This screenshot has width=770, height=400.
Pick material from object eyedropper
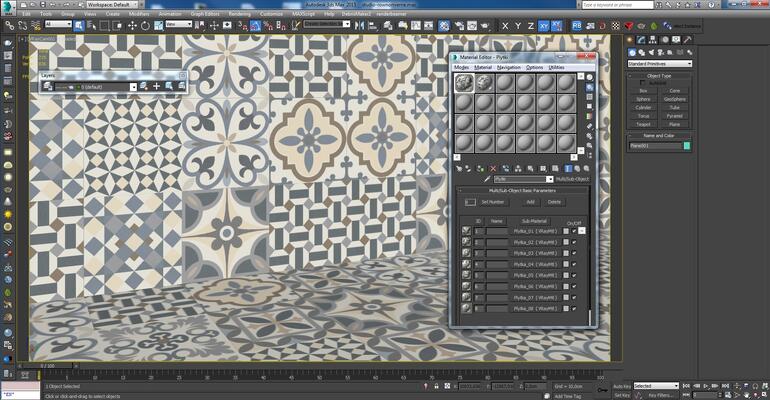487,179
